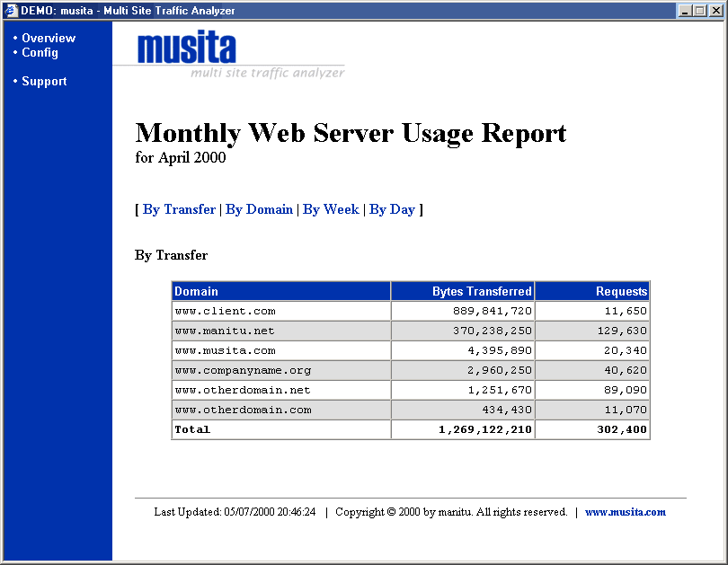Select www.companyname.org domain cell
728x565 pixels.
click(281, 370)
